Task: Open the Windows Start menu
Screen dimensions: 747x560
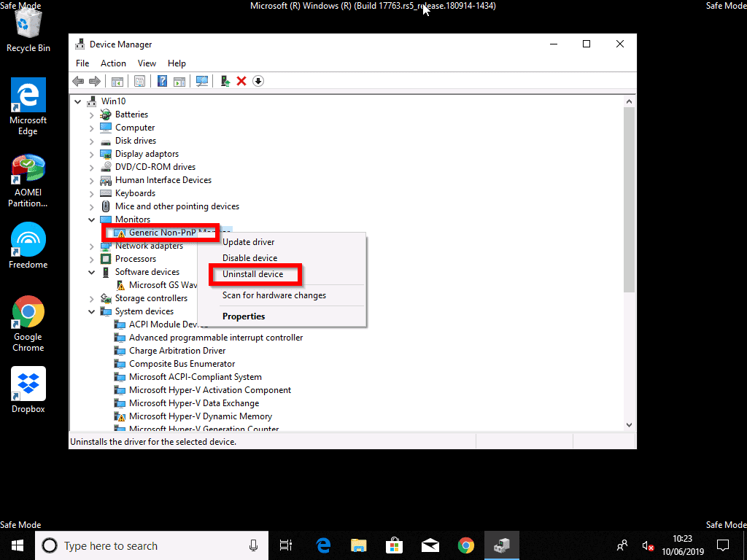Action: pyautogui.click(x=18, y=545)
